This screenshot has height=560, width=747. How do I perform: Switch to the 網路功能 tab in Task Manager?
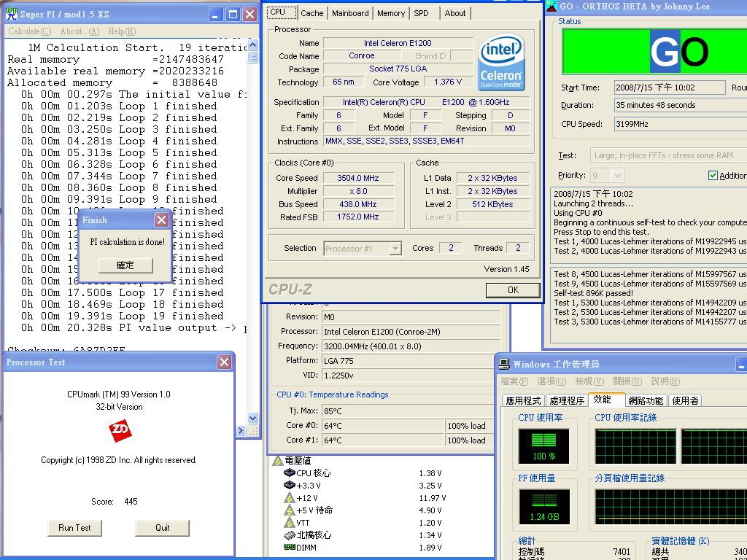pyautogui.click(x=646, y=400)
